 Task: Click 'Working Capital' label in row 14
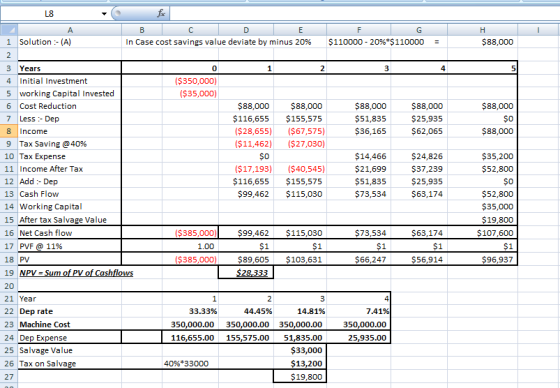[51, 207]
